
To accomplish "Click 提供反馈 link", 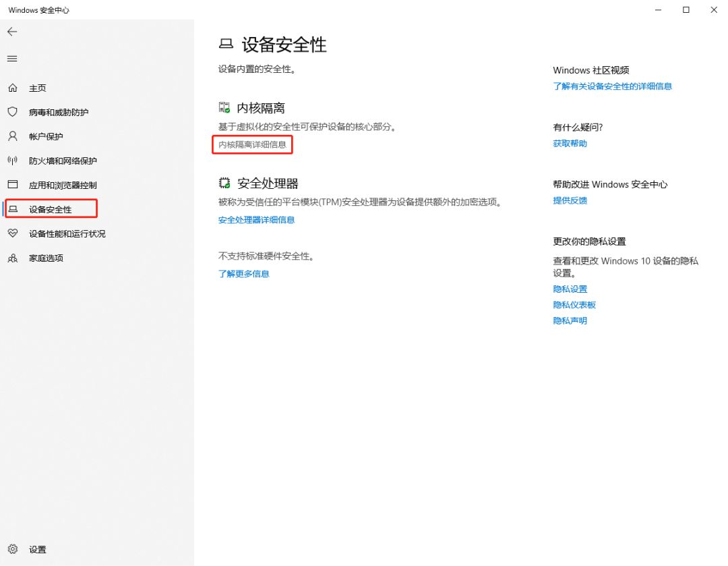I will pyautogui.click(x=570, y=200).
